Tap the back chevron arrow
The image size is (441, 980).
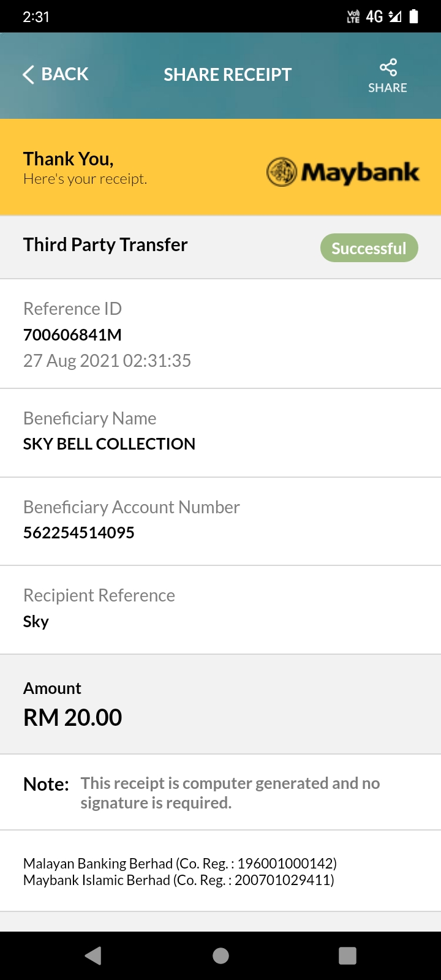28,75
